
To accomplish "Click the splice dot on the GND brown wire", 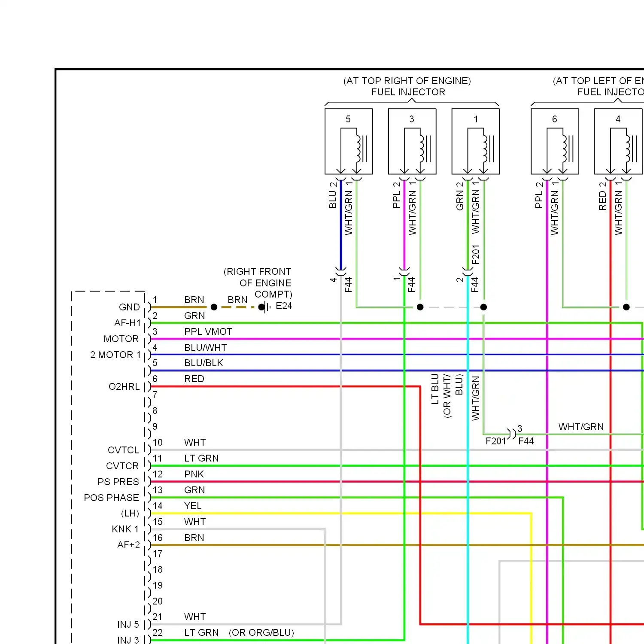I will [x=214, y=307].
